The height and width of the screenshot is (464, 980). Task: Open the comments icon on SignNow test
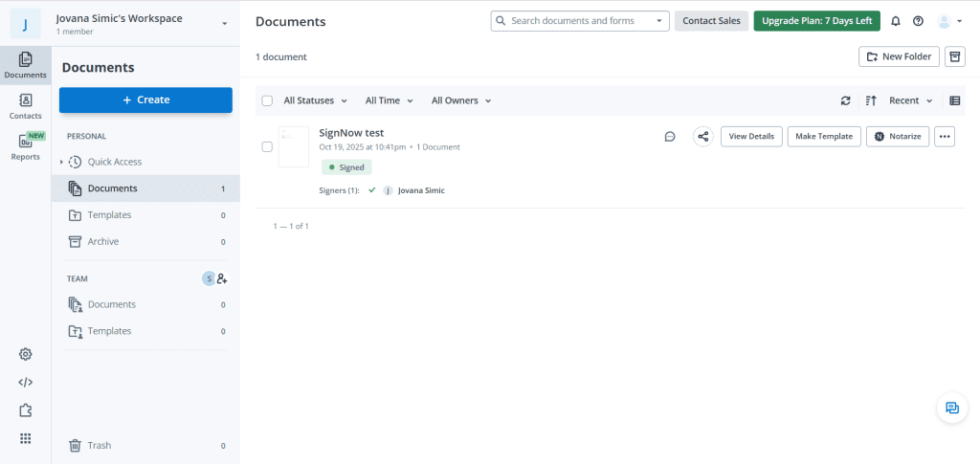pos(670,137)
